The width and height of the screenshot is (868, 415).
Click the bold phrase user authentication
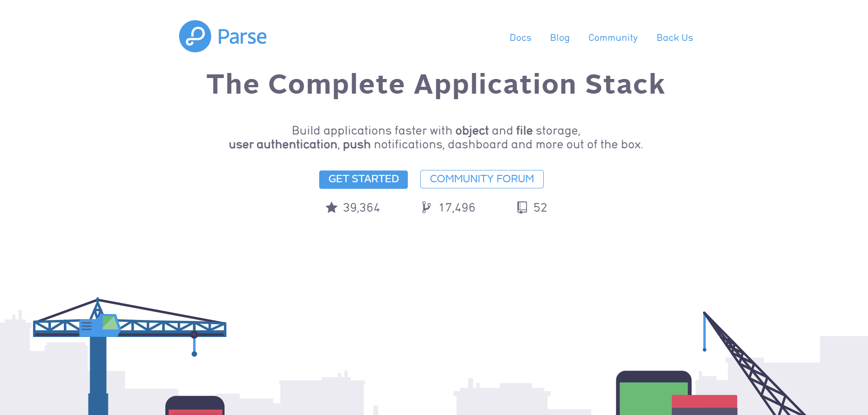pyautogui.click(x=283, y=145)
